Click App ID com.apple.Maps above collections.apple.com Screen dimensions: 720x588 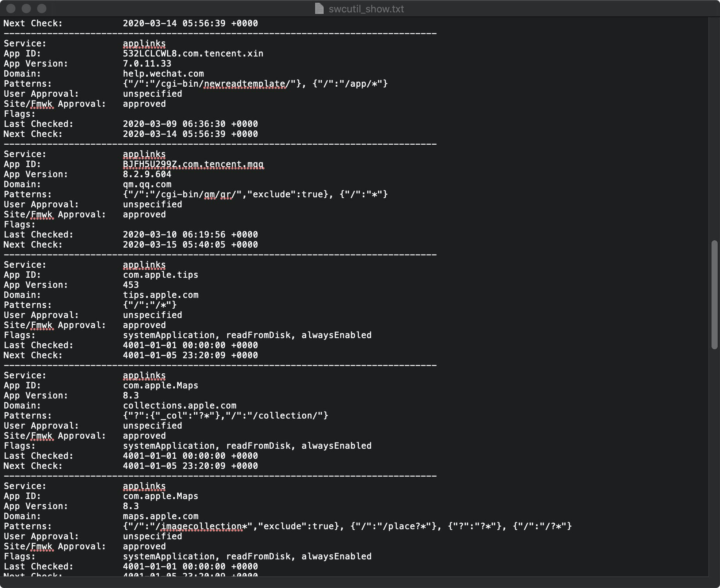(160, 385)
